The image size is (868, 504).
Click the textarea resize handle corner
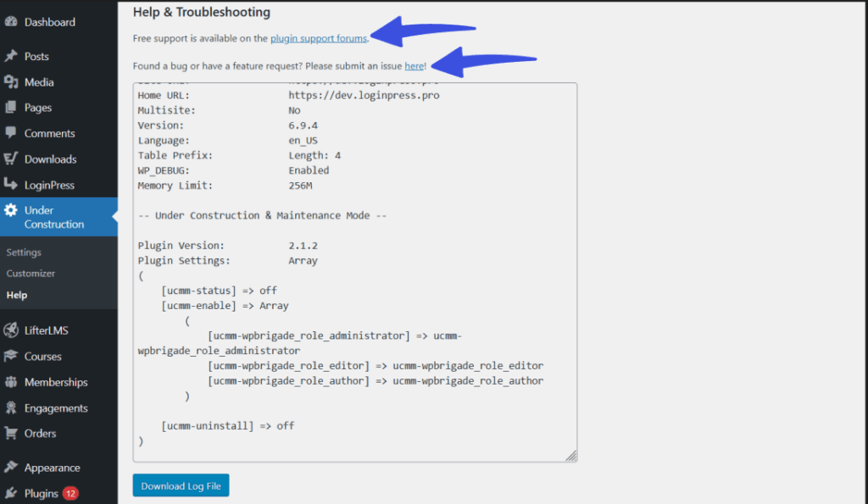point(571,456)
